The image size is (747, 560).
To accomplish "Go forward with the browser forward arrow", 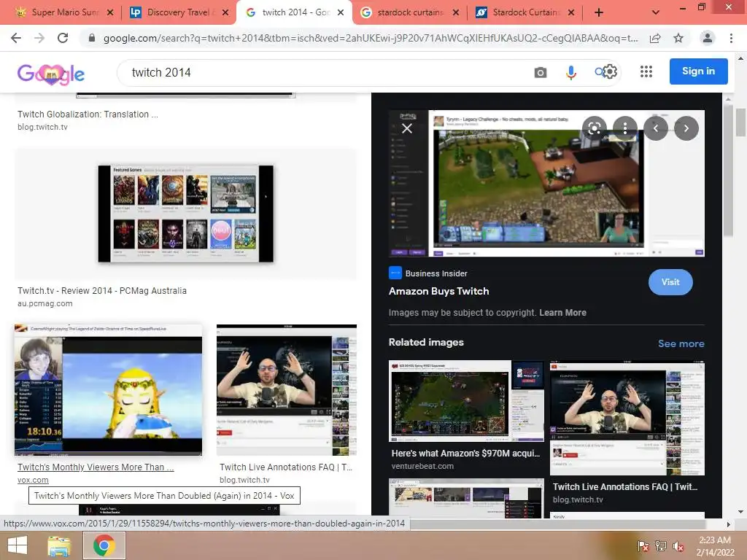I will tap(39, 38).
